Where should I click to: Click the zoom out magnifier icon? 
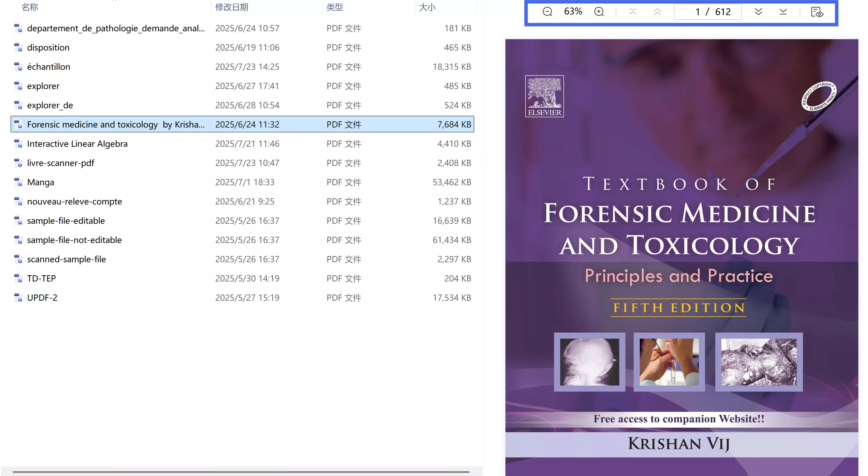coord(547,12)
